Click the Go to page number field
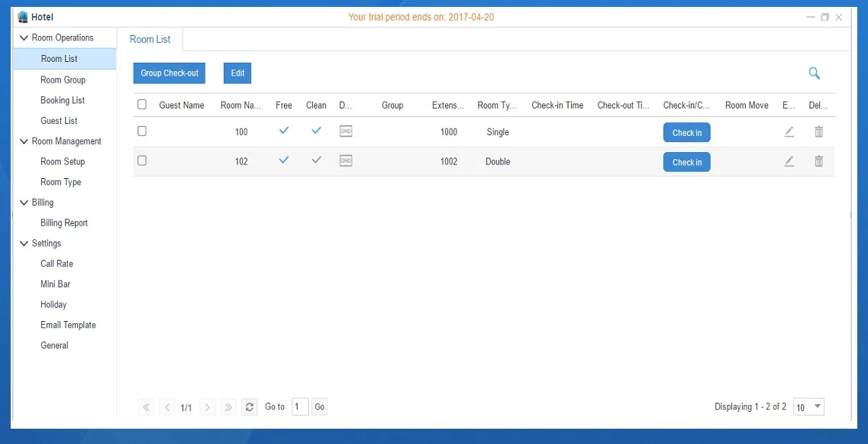868x444 pixels. (x=300, y=407)
